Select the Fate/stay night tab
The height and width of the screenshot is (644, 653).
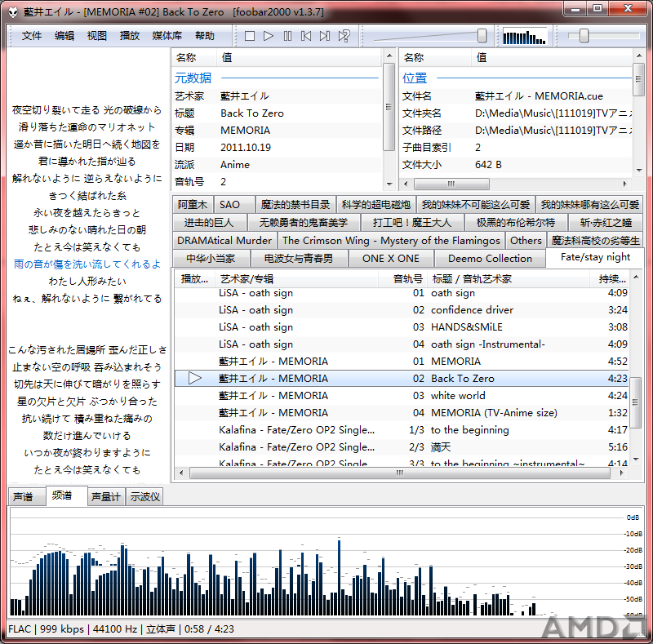pos(595,257)
